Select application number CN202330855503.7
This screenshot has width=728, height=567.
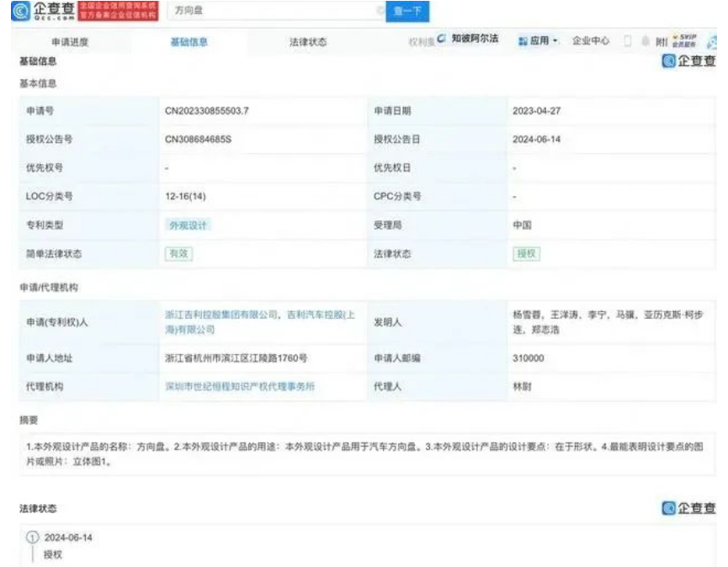point(207,111)
